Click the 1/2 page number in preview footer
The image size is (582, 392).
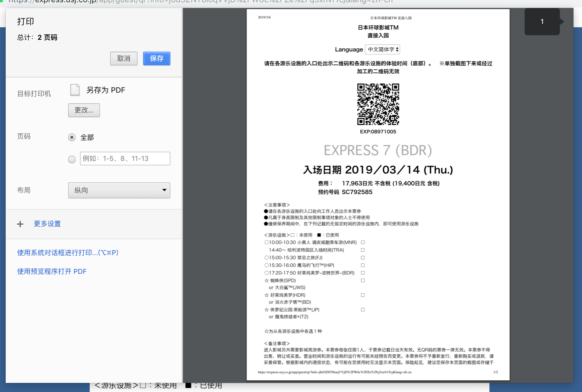tap(496, 372)
